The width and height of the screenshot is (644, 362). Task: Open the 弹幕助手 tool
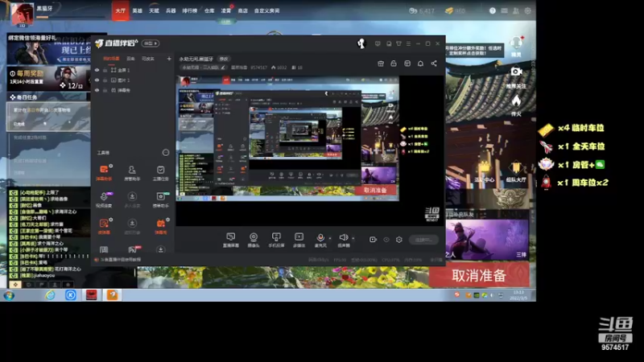[x=104, y=173]
